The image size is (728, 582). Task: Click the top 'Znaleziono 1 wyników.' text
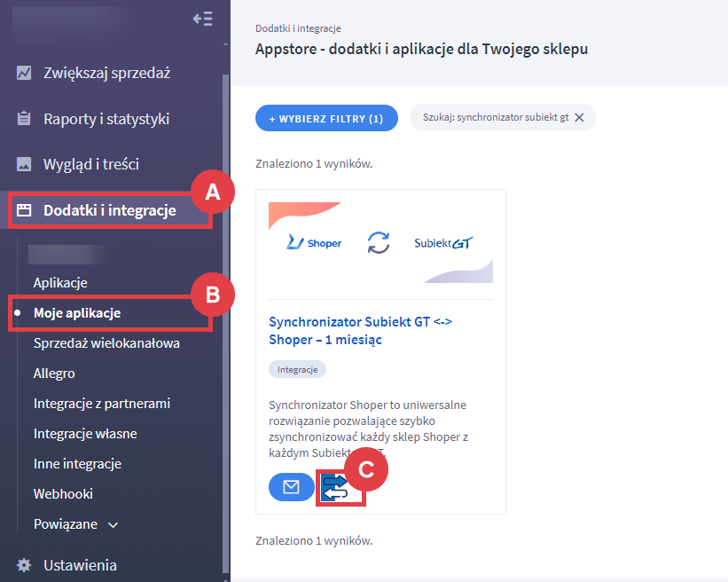coord(314,163)
